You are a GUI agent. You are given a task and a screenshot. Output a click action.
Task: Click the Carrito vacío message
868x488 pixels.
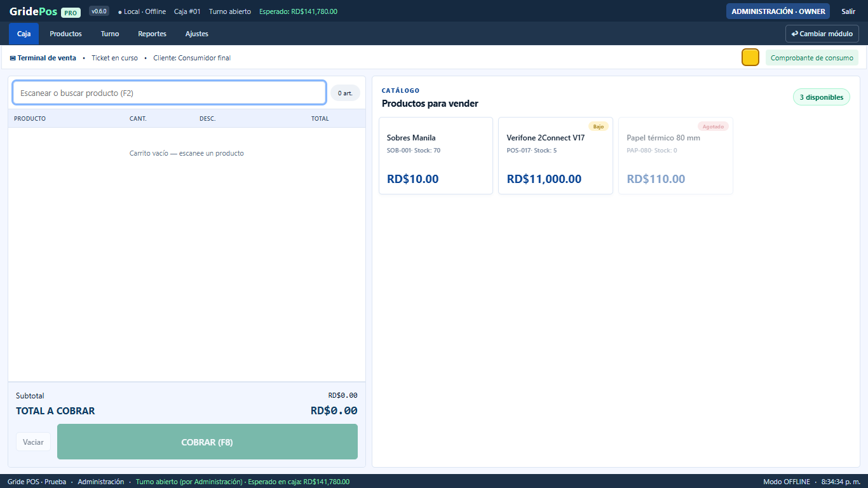coord(187,153)
